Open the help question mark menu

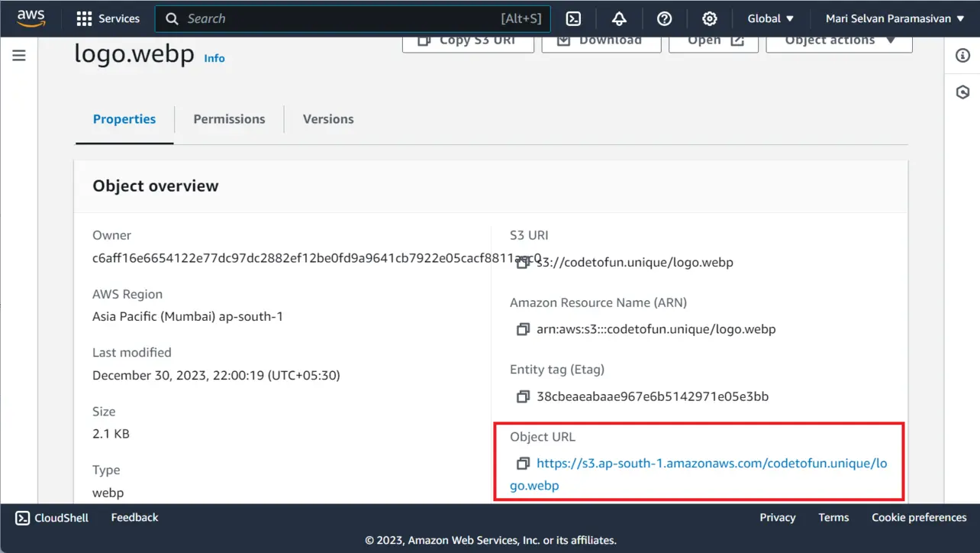click(664, 18)
